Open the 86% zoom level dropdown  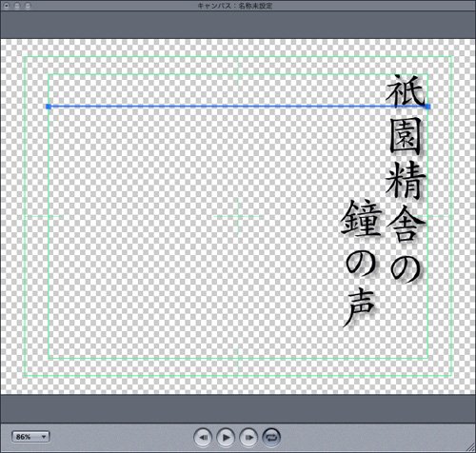30,437
